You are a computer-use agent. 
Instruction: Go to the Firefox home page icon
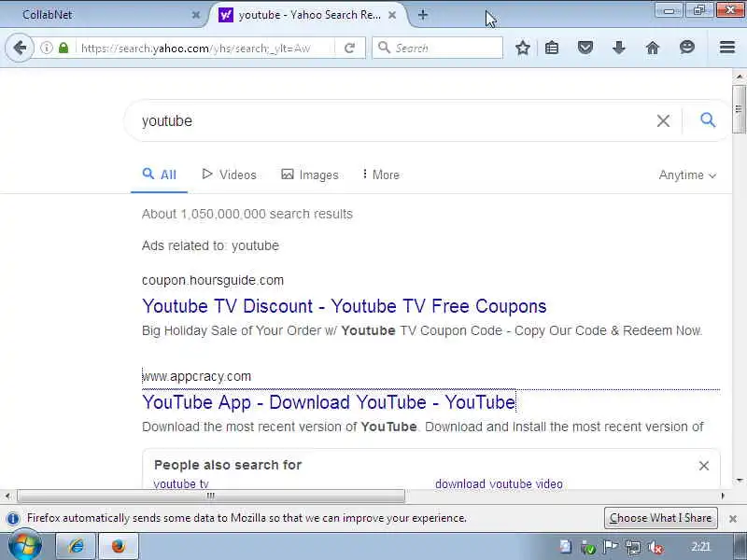(x=653, y=48)
